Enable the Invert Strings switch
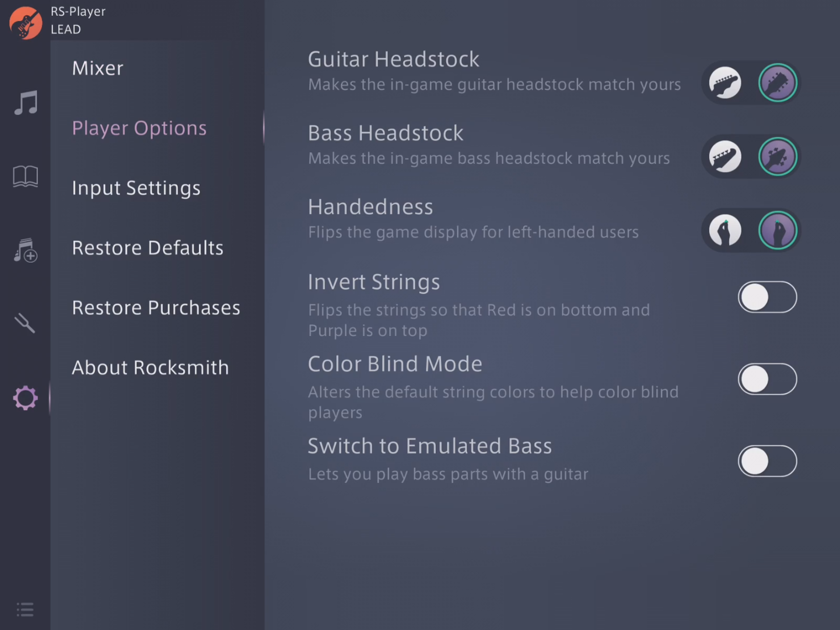 [767, 297]
